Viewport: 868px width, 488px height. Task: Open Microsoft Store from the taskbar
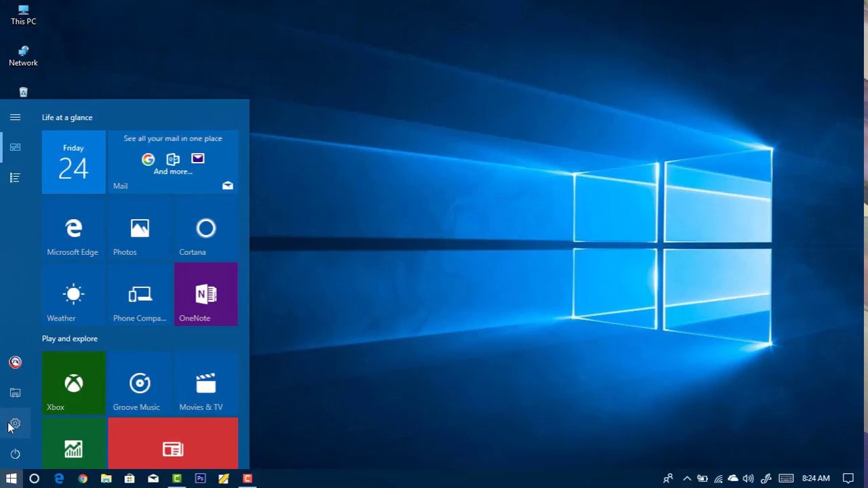tap(130, 479)
